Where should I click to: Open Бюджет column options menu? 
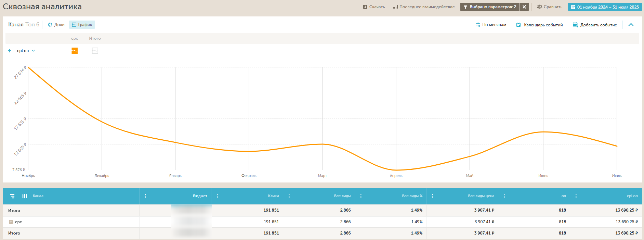click(146, 196)
